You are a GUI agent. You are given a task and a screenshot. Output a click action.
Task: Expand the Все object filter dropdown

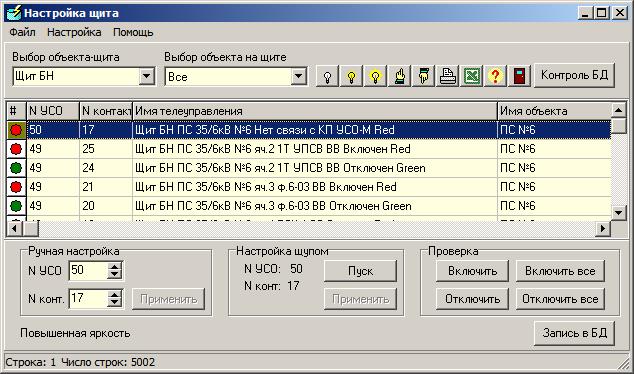[x=298, y=76]
